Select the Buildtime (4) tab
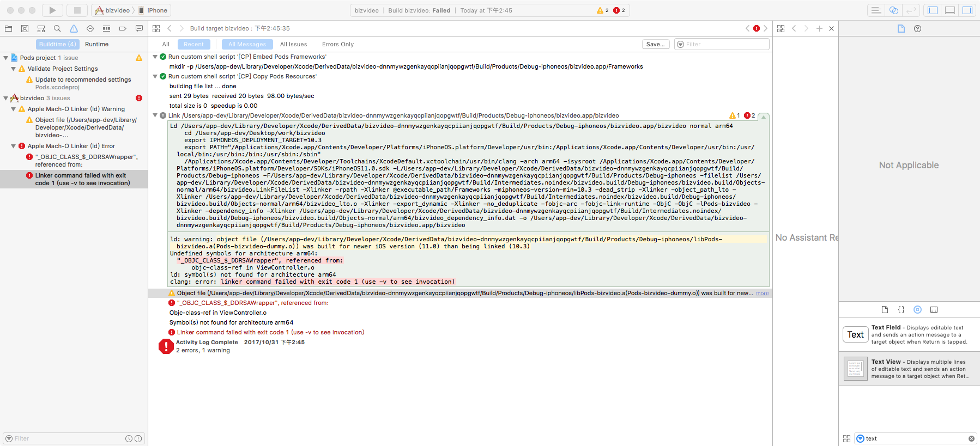This screenshot has height=446, width=980. pos(58,44)
